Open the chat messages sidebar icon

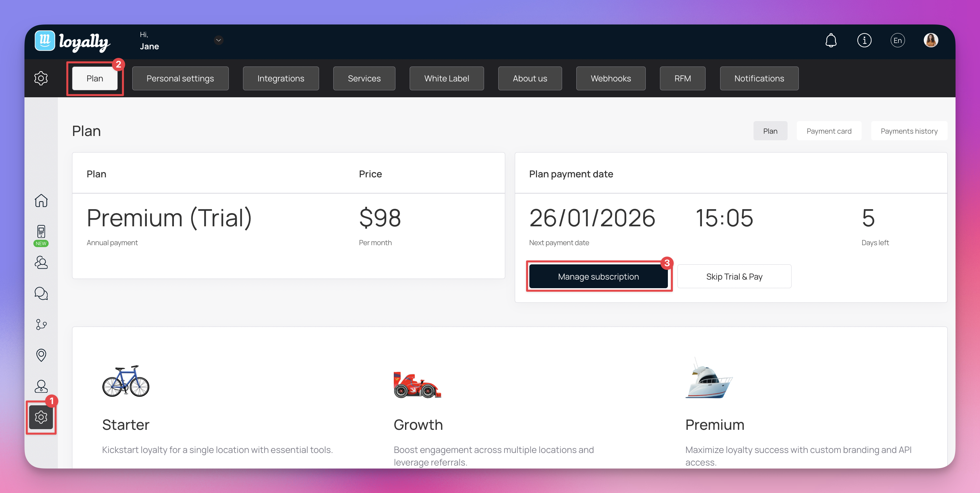tap(41, 293)
